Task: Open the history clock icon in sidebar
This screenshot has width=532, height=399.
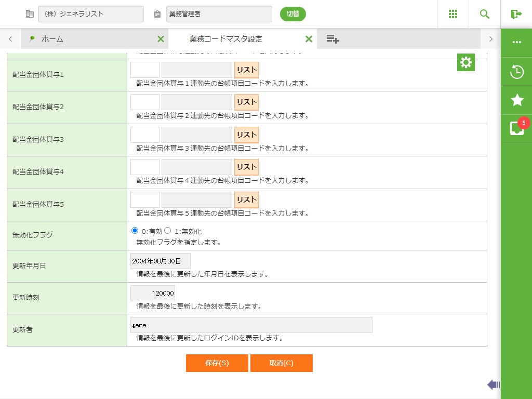Action: click(516, 72)
